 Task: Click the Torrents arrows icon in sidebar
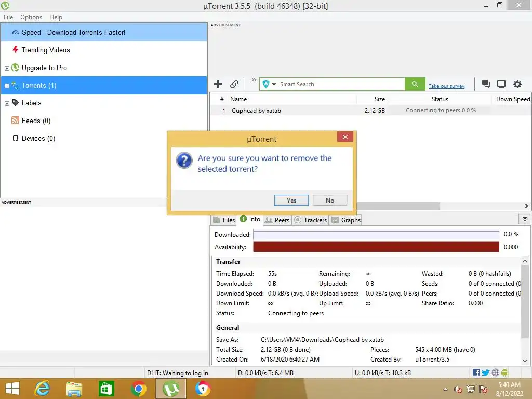[15, 85]
